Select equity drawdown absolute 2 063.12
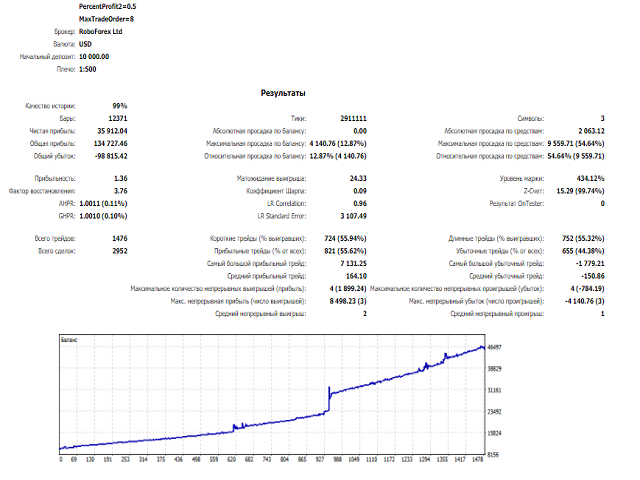640x480 pixels. pyautogui.click(x=591, y=131)
